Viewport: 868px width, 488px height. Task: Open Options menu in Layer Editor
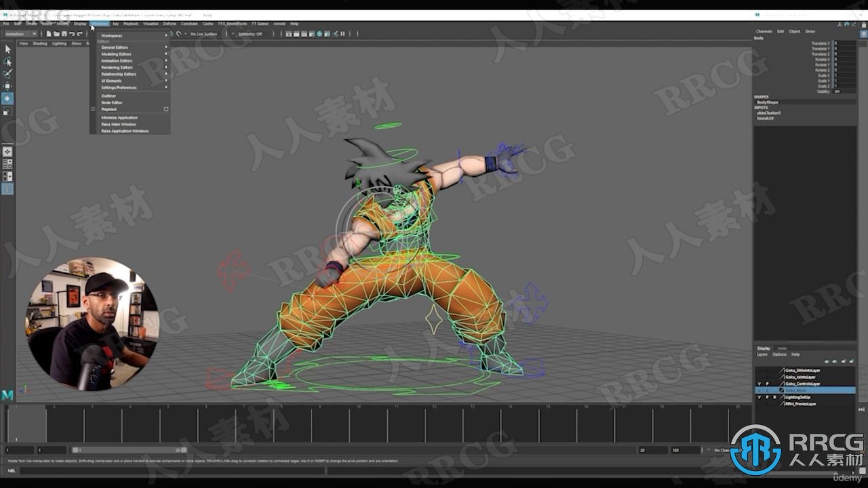(780, 354)
